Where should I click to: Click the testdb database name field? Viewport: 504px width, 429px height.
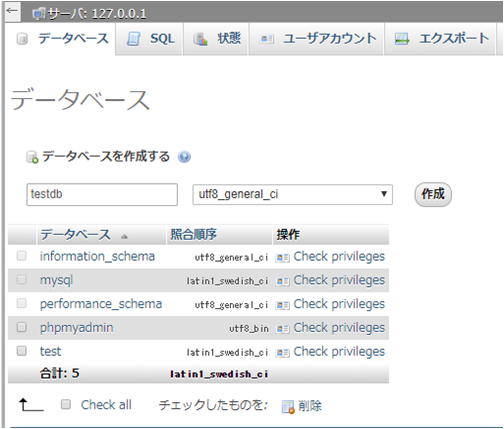[x=102, y=194]
